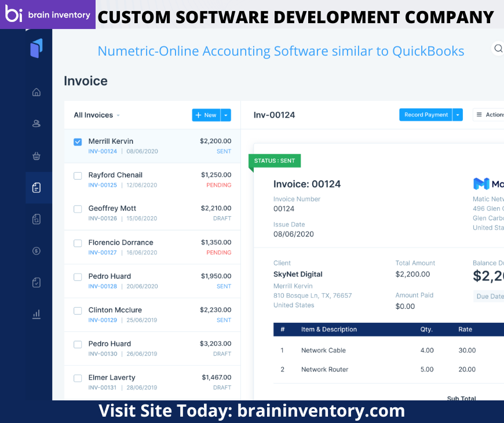Check the Clinton Mcclure invoice checkbox
The height and width of the screenshot is (423, 504).
coord(78,311)
